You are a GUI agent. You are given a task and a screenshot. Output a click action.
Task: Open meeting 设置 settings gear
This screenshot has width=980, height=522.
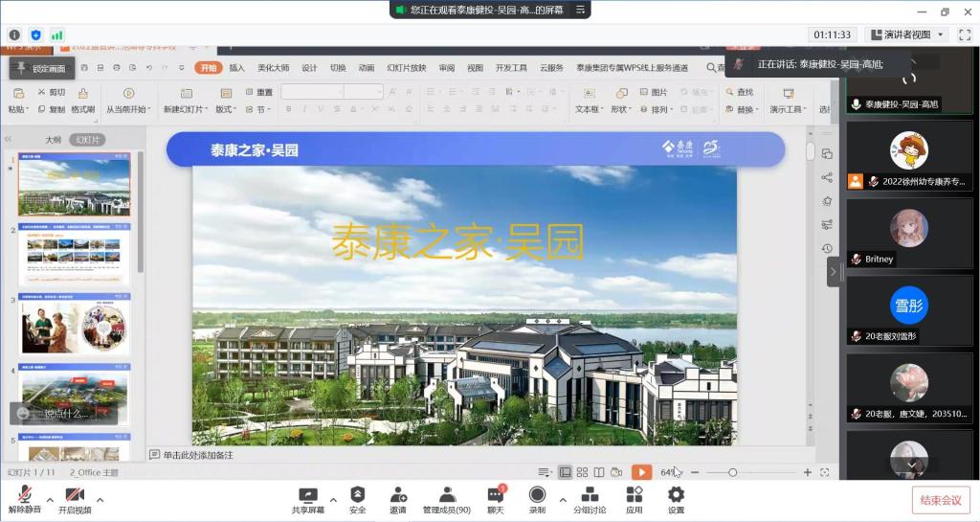pos(676,499)
